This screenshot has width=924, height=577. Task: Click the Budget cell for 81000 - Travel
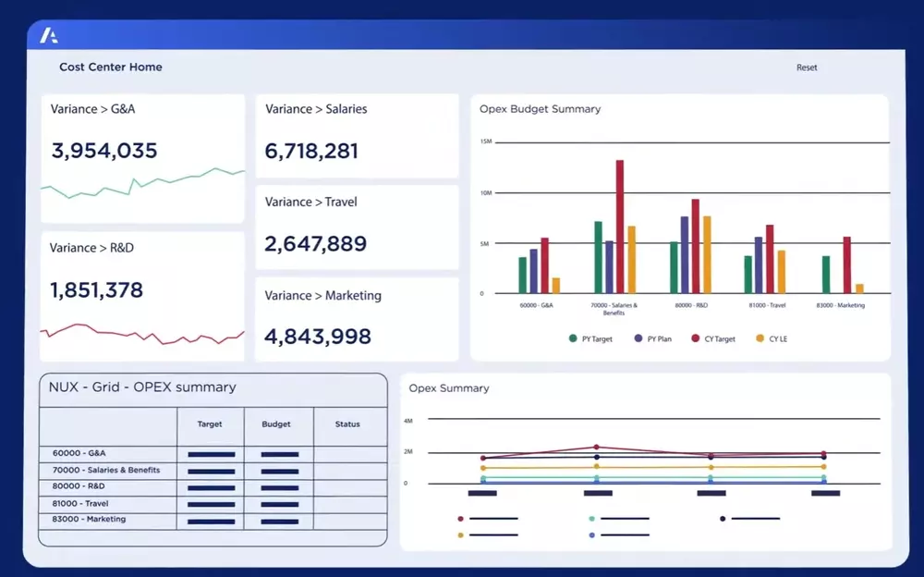click(279, 505)
